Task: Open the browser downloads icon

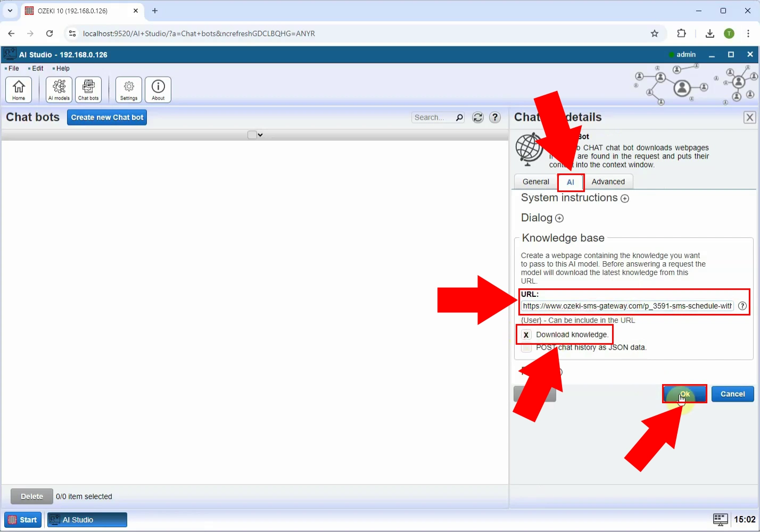Action: point(710,34)
